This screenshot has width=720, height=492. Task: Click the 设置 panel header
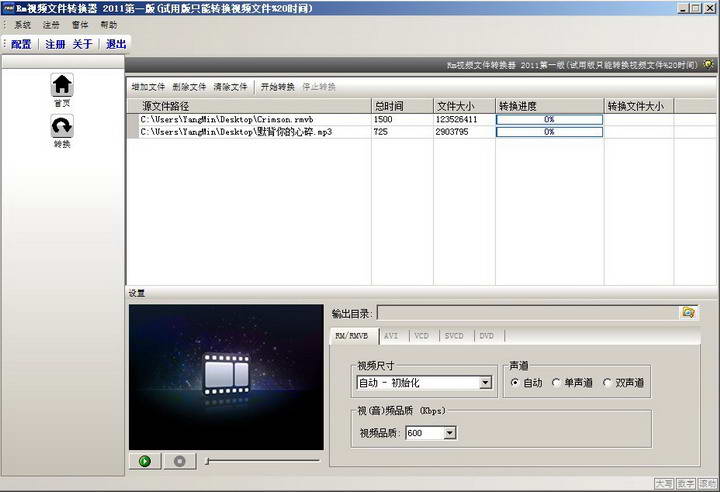click(x=421, y=293)
